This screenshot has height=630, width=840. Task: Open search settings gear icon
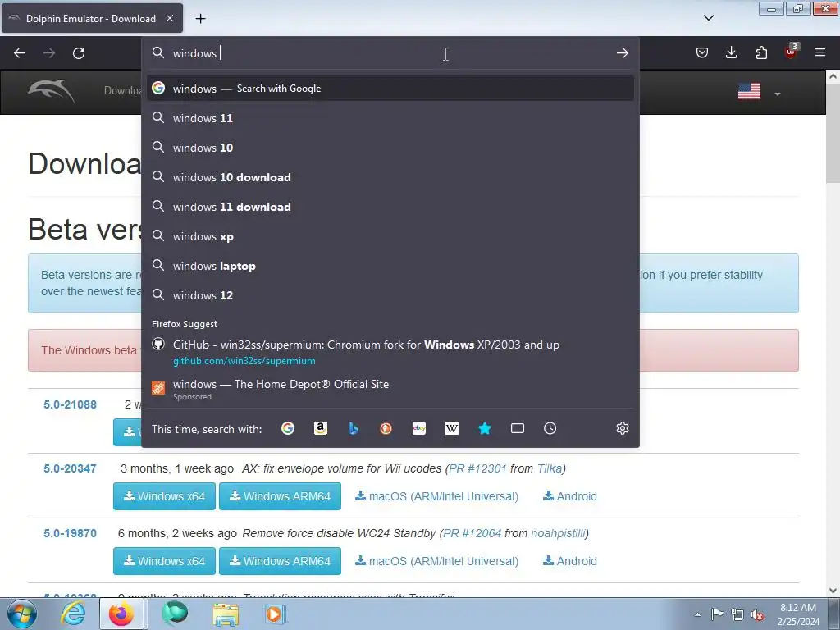pos(622,428)
